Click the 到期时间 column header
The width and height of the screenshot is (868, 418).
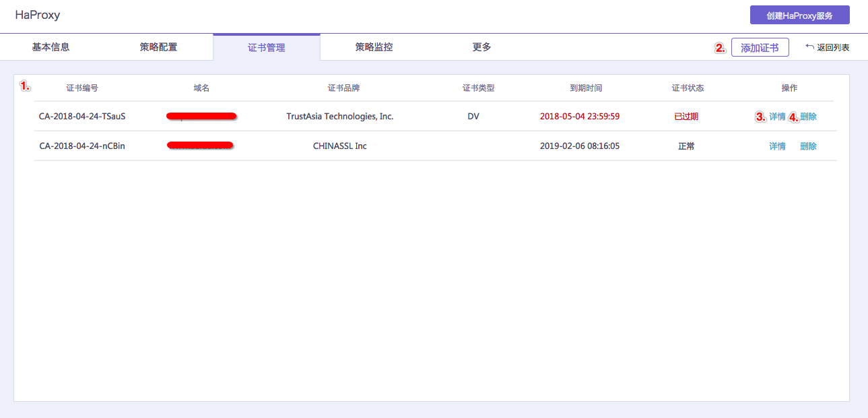586,88
